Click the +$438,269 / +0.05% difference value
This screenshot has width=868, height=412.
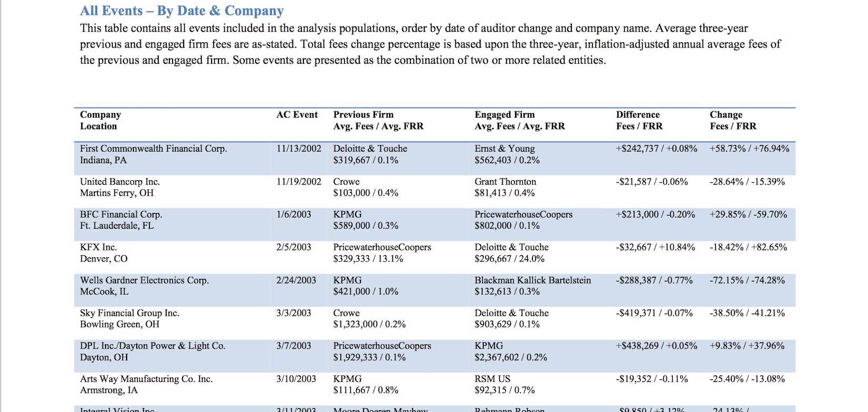point(656,346)
